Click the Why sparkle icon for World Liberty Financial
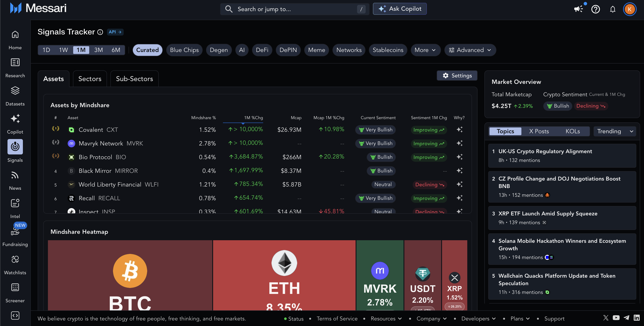The width and height of the screenshot is (644, 326). point(460,184)
